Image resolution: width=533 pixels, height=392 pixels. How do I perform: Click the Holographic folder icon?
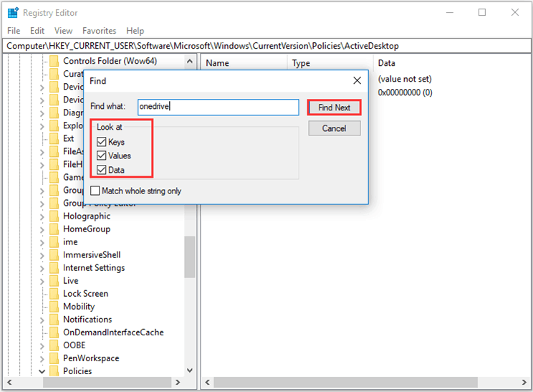coord(54,216)
